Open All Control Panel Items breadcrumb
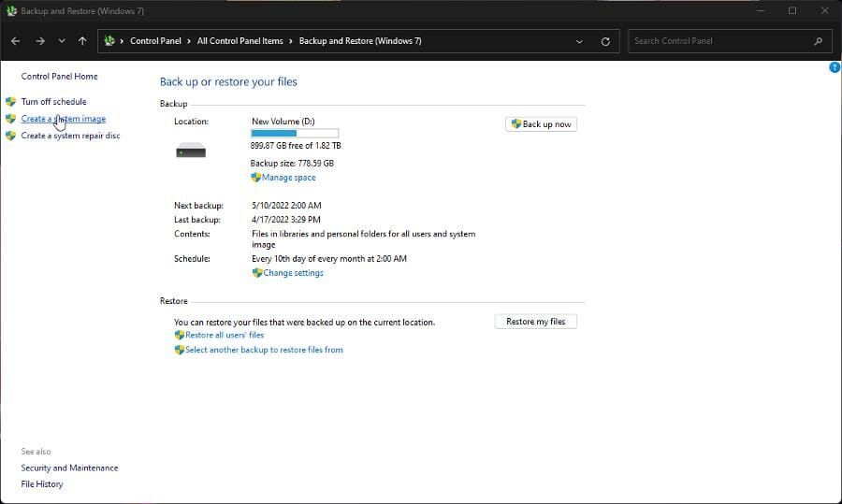 pyautogui.click(x=240, y=41)
